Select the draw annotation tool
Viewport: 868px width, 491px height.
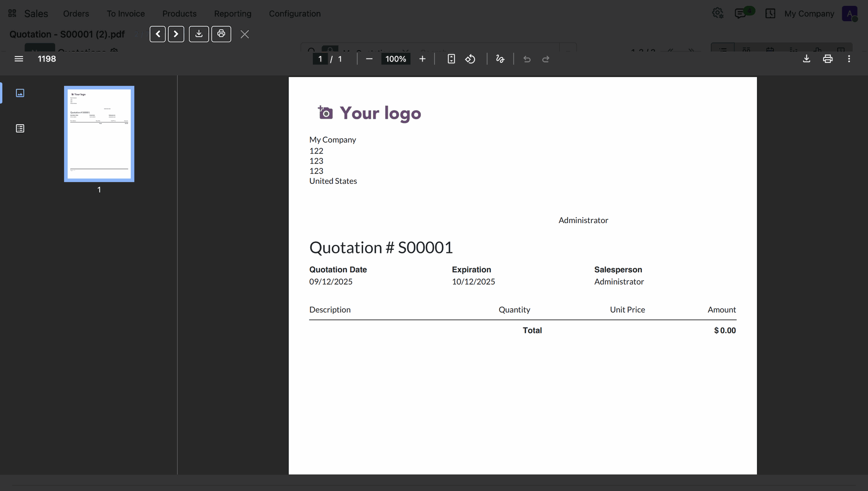[500, 59]
